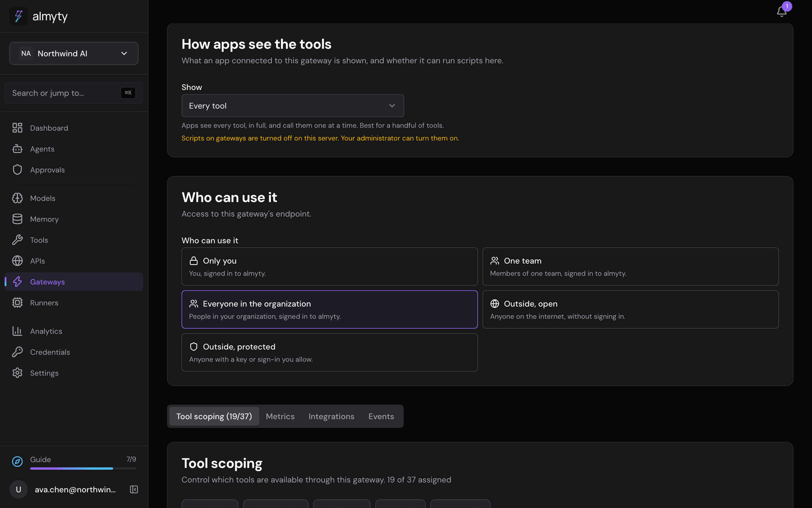The width and height of the screenshot is (812, 508).
Task: Click the Tools wrench icon
Action: pyautogui.click(x=17, y=240)
